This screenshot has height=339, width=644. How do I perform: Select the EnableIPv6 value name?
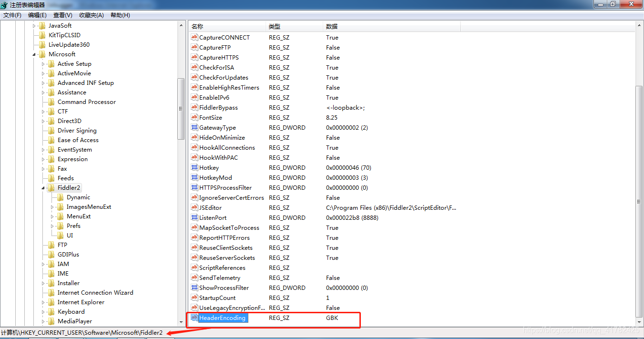214,97
